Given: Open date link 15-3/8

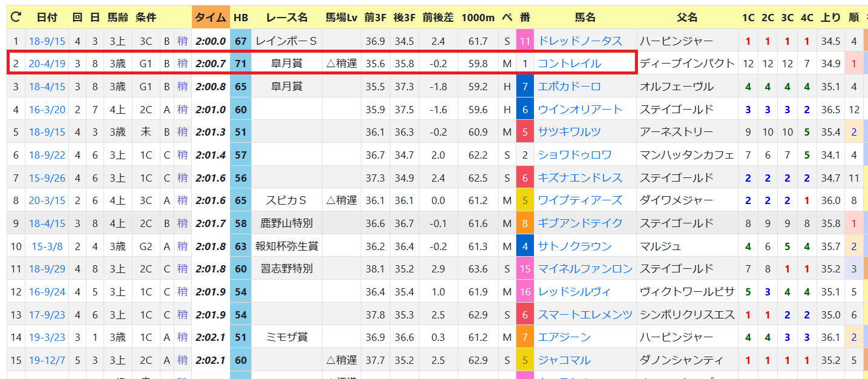Looking at the screenshot, I should pos(47,246).
